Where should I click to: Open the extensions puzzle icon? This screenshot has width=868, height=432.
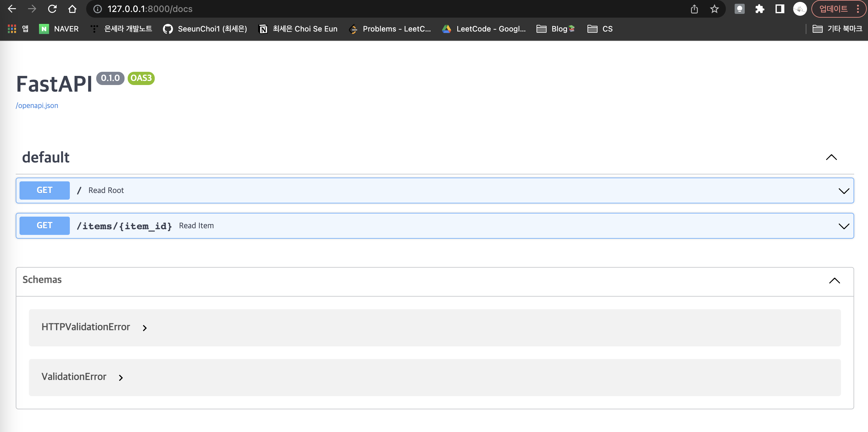(759, 9)
